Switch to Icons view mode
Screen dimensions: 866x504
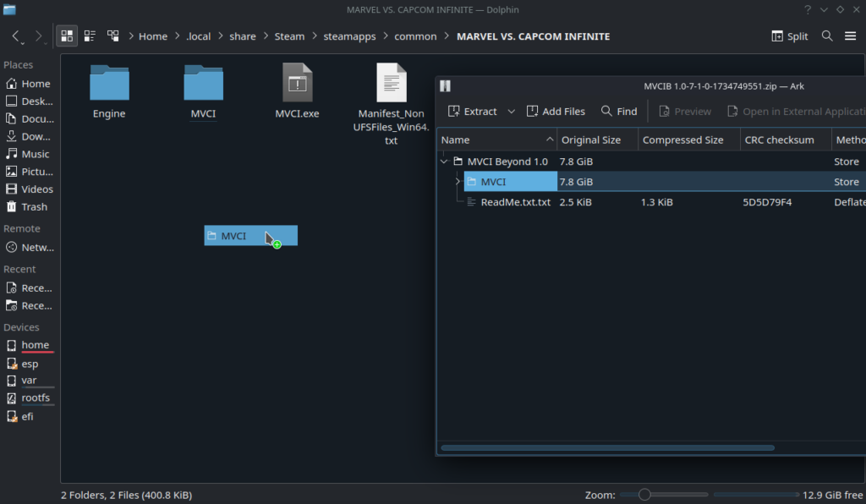point(68,36)
